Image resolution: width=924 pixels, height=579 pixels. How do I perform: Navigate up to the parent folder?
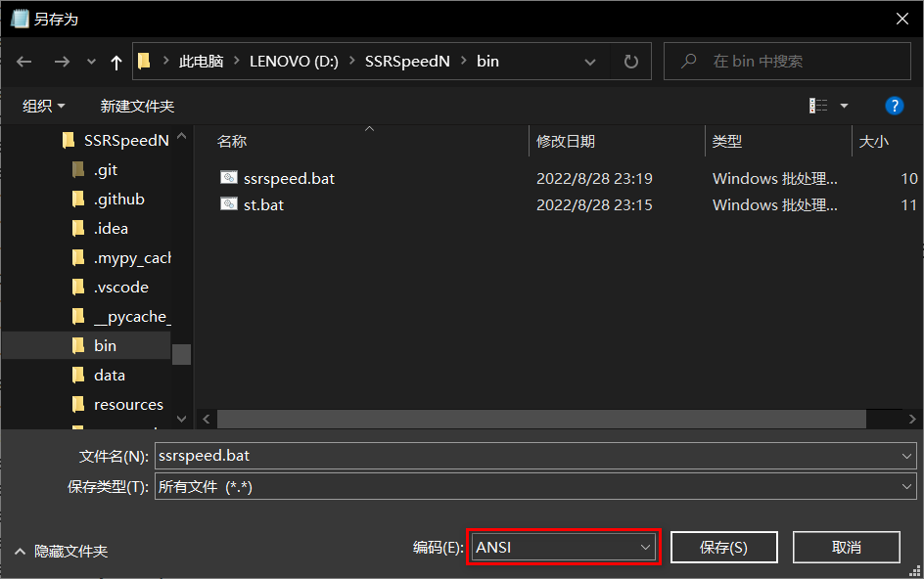click(115, 61)
